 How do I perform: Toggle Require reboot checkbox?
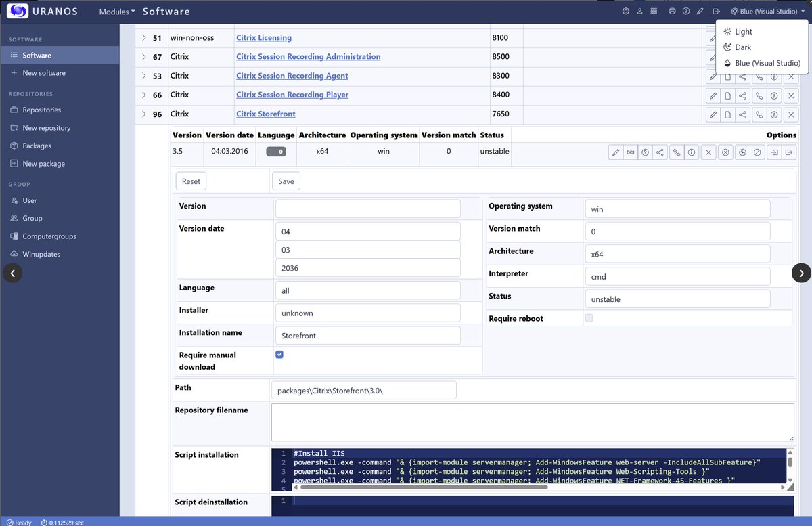[x=589, y=318]
